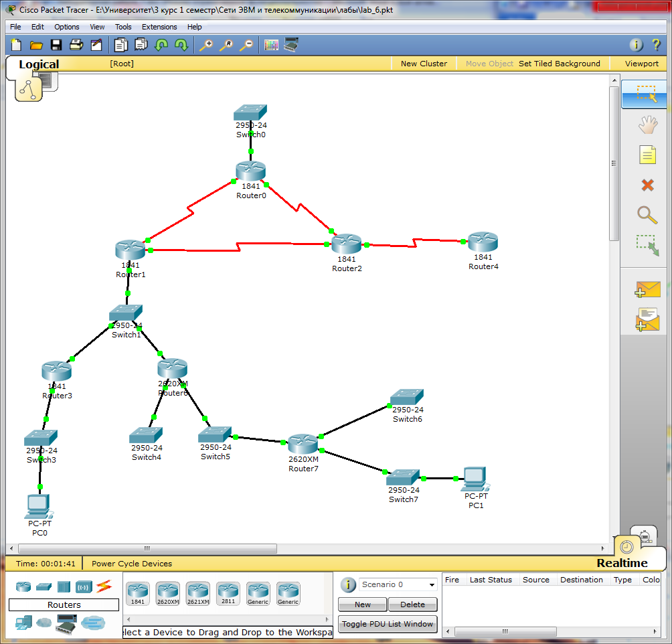672x644 pixels.
Task: Click the Paste toolbar icon
Action: point(141,45)
